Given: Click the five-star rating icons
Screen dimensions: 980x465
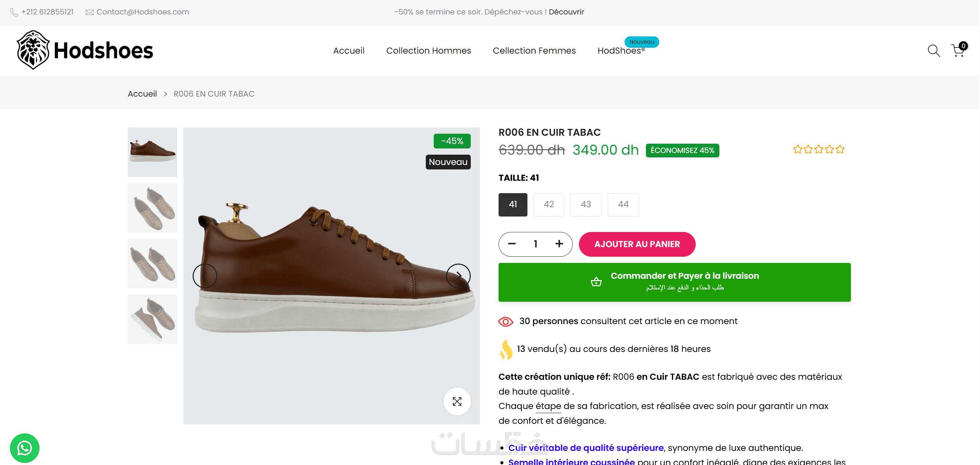Looking at the screenshot, I should click(818, 149).
